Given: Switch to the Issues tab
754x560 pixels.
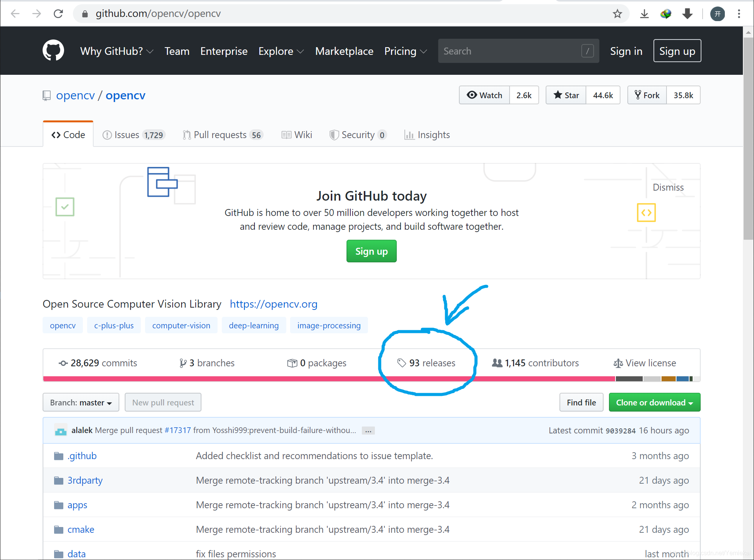Looking at the screenshot, I should point(133,135).
